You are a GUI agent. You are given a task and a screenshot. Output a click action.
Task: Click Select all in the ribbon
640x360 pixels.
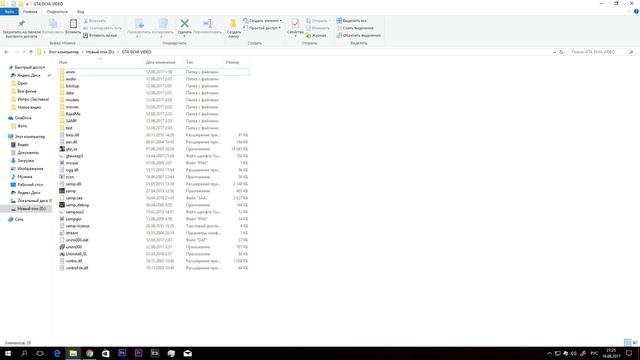click(x=351, y=21)
